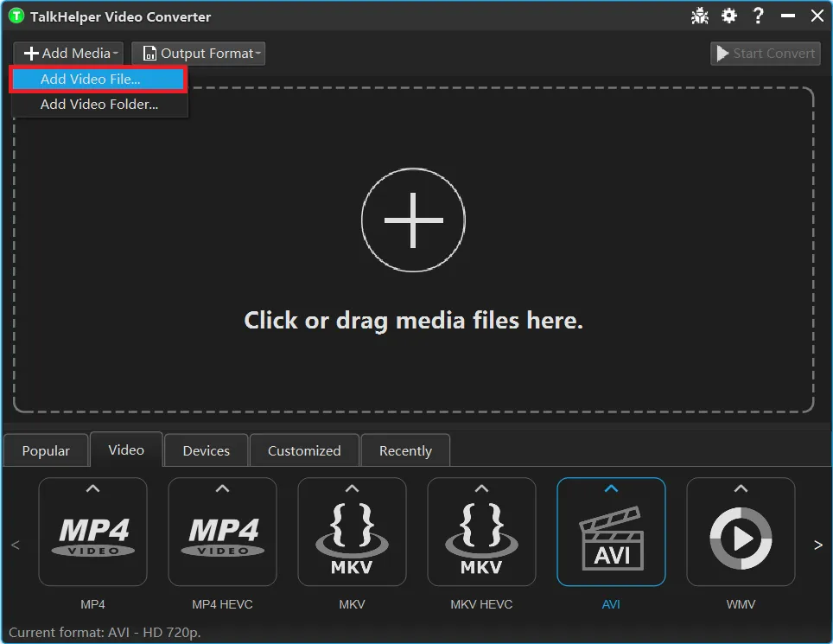Pick the MKV HEVC format icon
The width and height of the screenshot is (833, 644).
tap(481, 538)
